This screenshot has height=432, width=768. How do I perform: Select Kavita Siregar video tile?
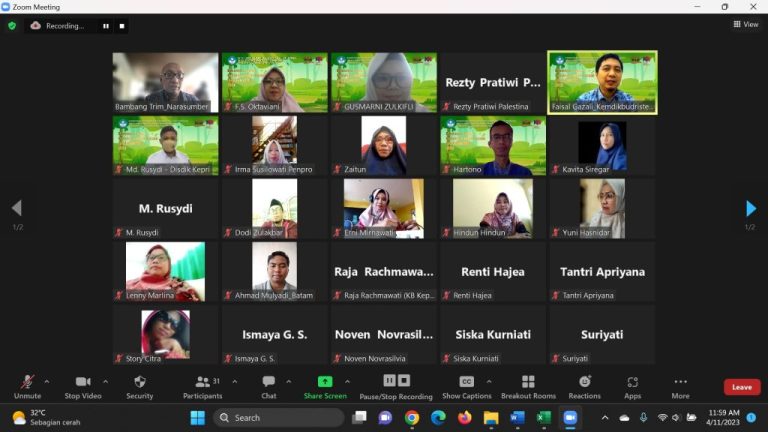pyautogui.click(x=602, y=145)
